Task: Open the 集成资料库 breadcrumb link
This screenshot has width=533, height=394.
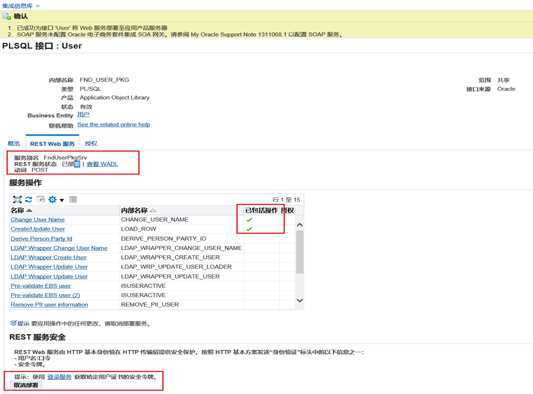Action: click(17, 6)
